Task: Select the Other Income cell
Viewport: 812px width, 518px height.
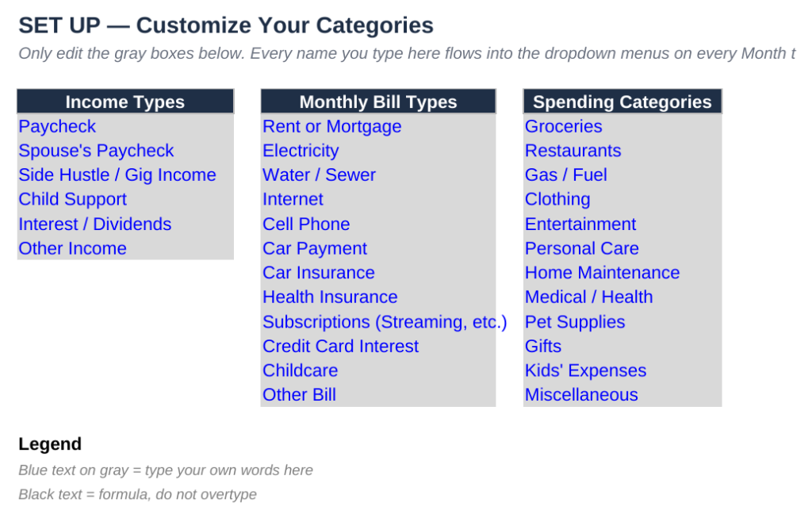Action: click(x=125, y=248)
